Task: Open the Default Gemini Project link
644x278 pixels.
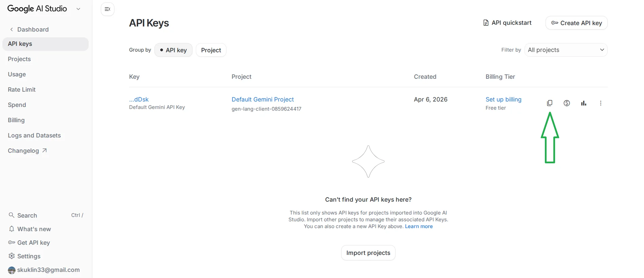Action: point(262,99)
